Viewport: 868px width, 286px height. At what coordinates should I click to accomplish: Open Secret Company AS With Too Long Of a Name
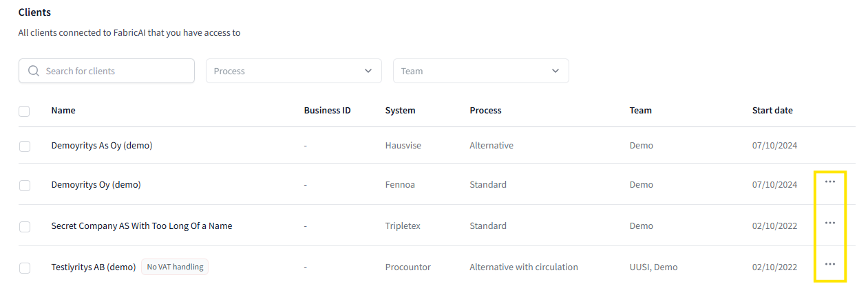(142, 226)
